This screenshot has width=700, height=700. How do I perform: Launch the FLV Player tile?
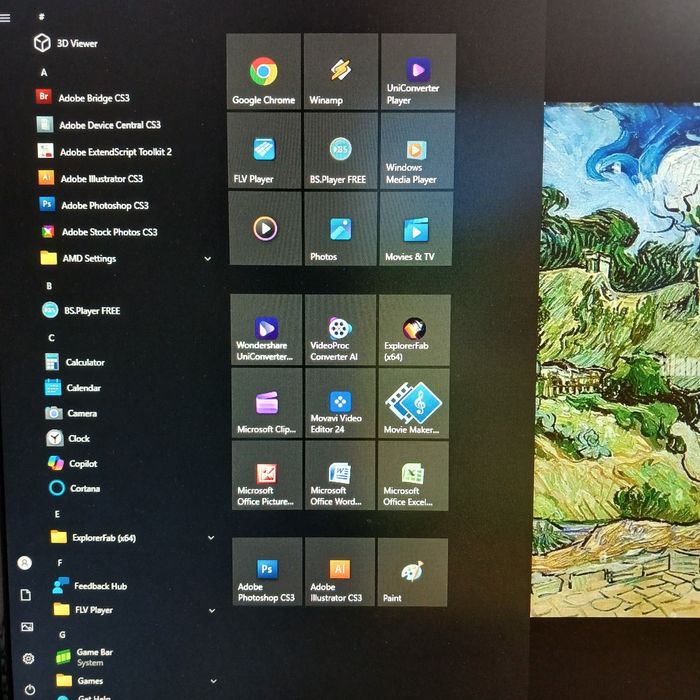click(x=264, y=150)
